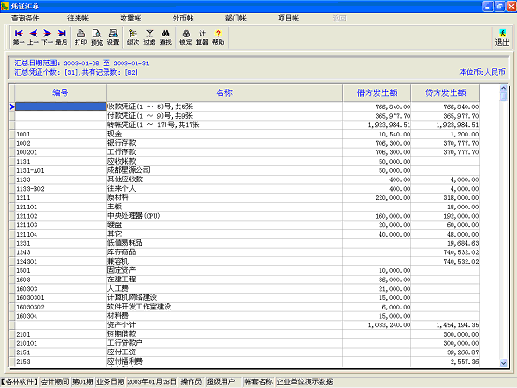This screenshot has width=517, height=388.
Task: Select the 短期借款 row
Action: [x=247, y=334]
